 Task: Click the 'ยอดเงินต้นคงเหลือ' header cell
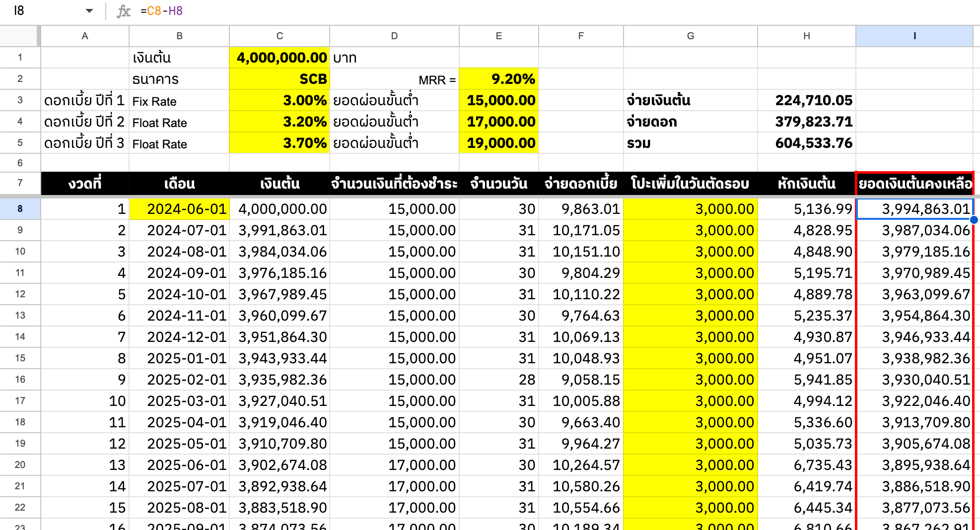click(914, 184)
